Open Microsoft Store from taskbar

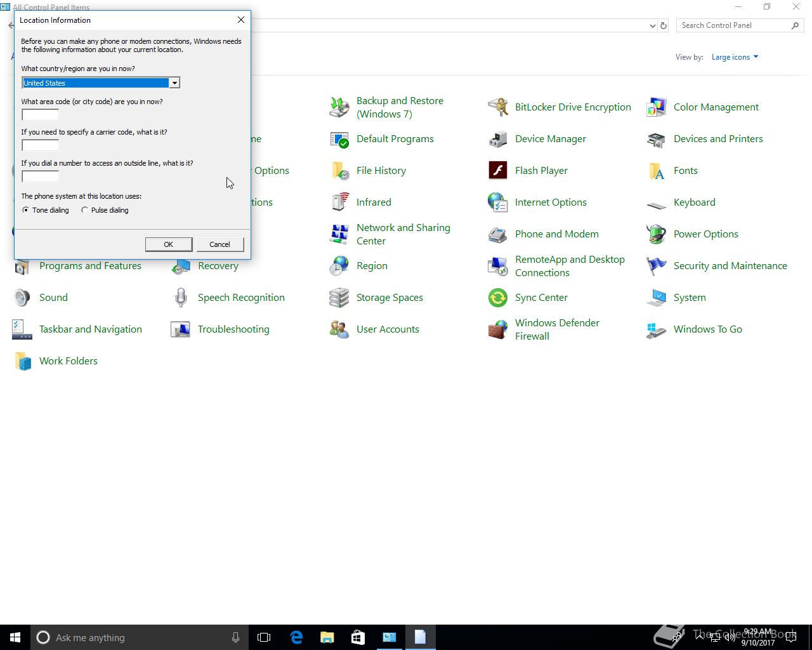coord(358,637)
